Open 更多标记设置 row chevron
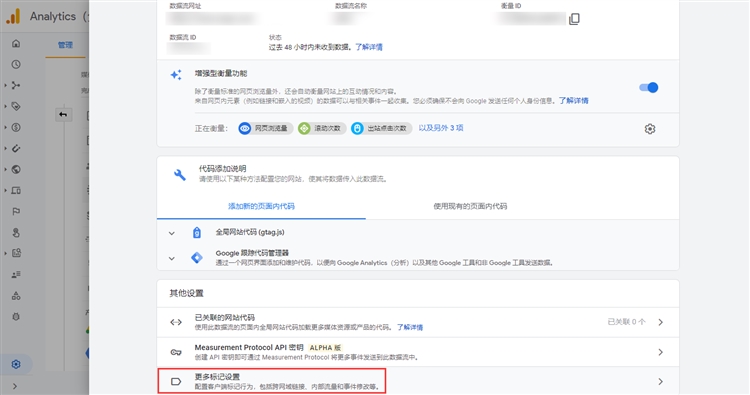 coord(661,382)
